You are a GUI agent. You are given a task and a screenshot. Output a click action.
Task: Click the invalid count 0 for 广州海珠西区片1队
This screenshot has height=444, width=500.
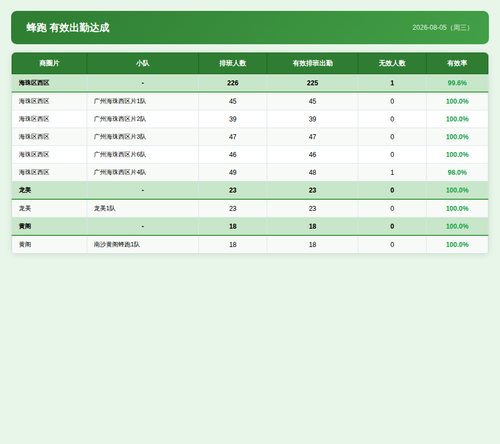coord(392,101)
